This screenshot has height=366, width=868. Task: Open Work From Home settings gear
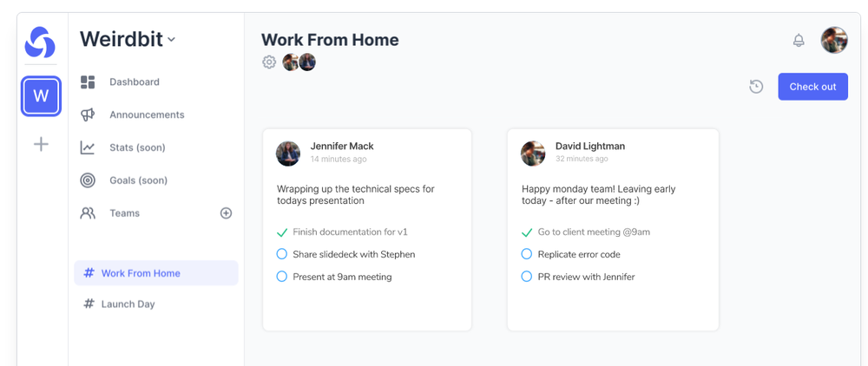269,62
